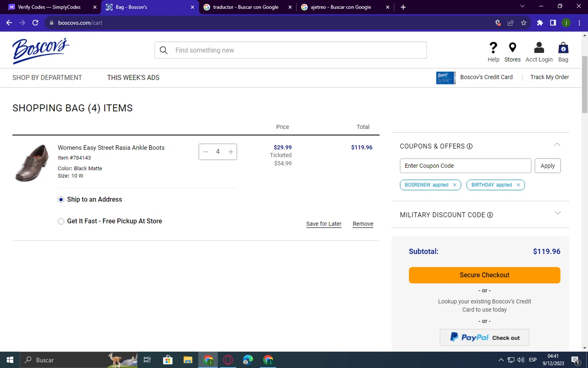Open a new browser tab
Screen dimensions: 588x368
click(x=403, y=7)
